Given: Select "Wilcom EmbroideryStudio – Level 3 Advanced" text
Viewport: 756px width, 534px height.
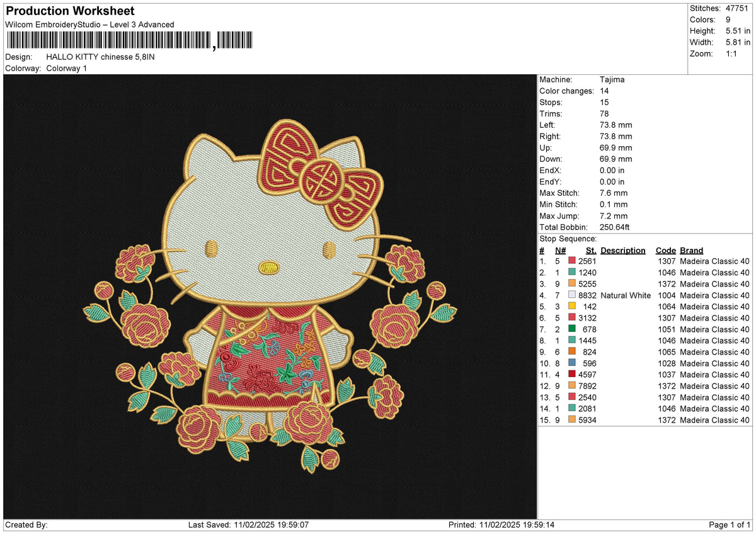Looking at the screenshot, I should click(89, 25).
